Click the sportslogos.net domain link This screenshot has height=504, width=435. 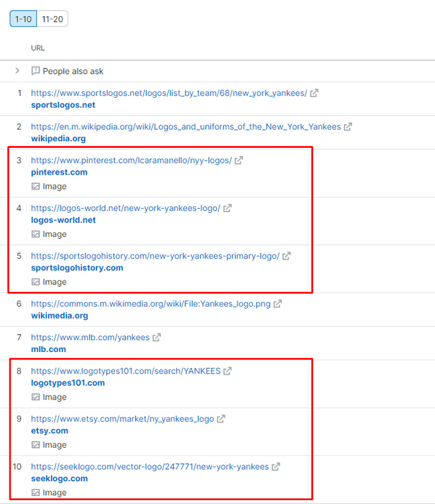pyautogui.click(x=63, y=105)
